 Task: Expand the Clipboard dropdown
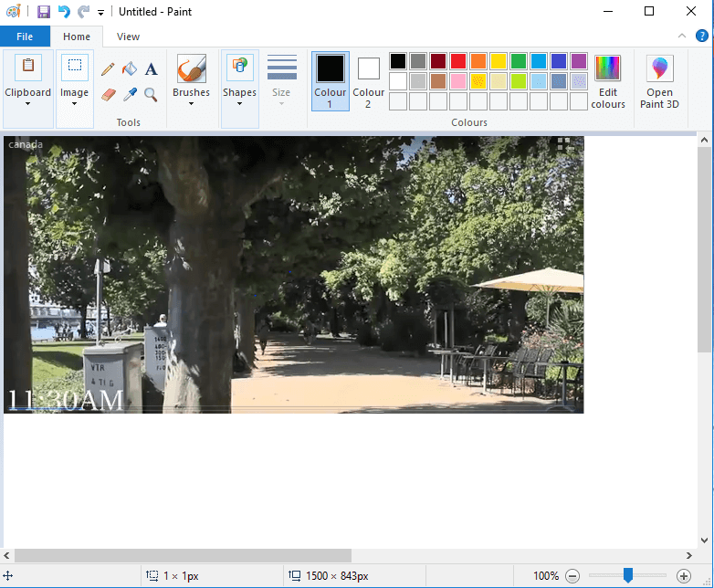click(27, 103)
